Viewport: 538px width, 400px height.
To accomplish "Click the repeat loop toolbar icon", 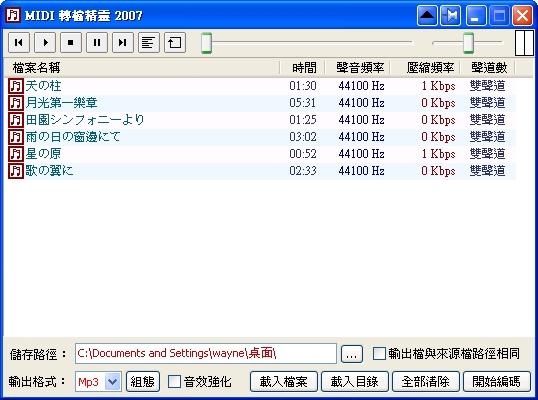I will tap(175, 43).
